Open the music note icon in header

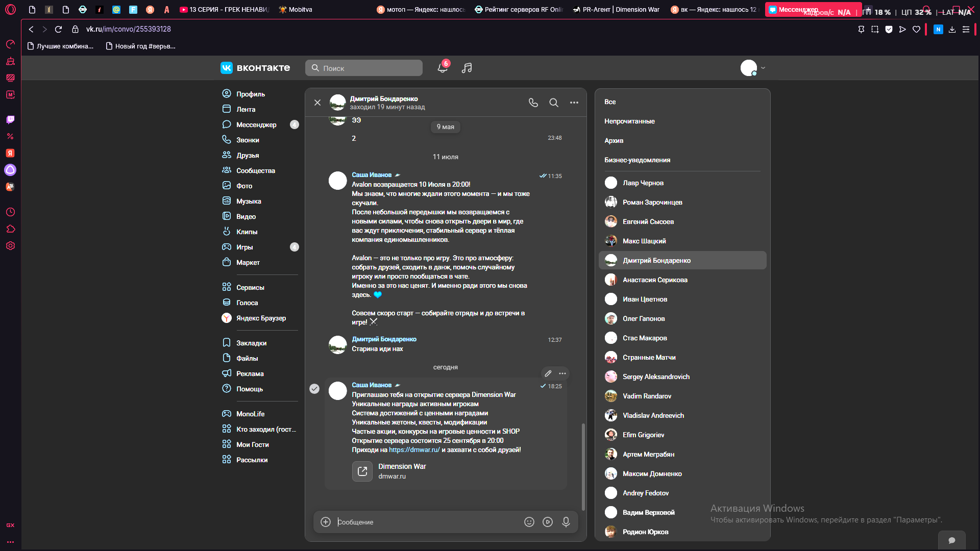(467, 68)
